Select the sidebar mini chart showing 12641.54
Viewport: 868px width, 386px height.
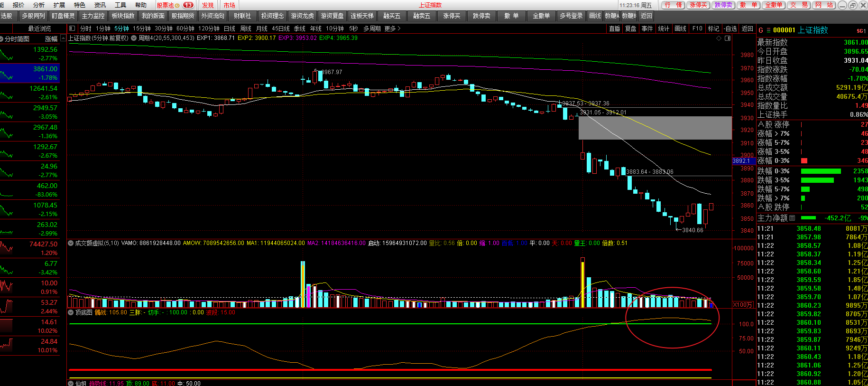29,93
